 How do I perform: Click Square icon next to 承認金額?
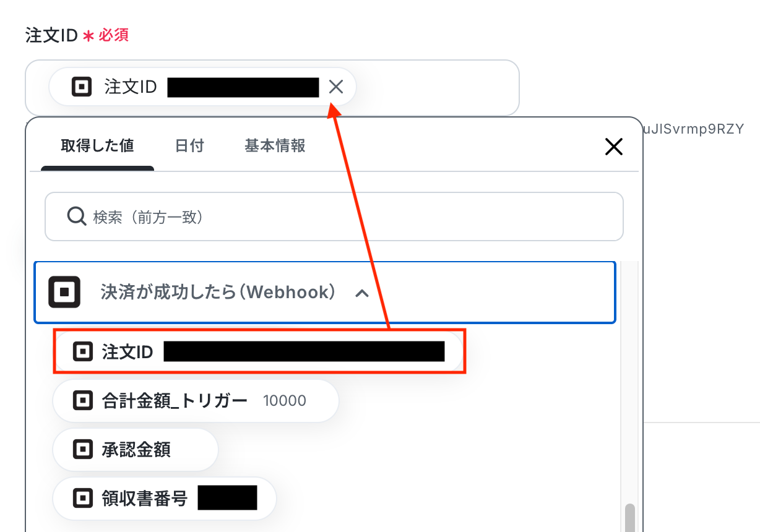click(x=82, y=450)
